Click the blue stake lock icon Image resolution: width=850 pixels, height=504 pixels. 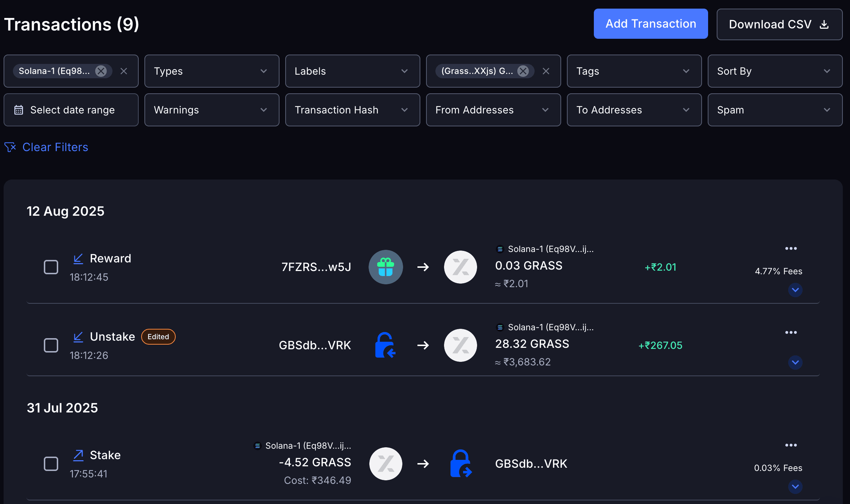tap(461, 463)
